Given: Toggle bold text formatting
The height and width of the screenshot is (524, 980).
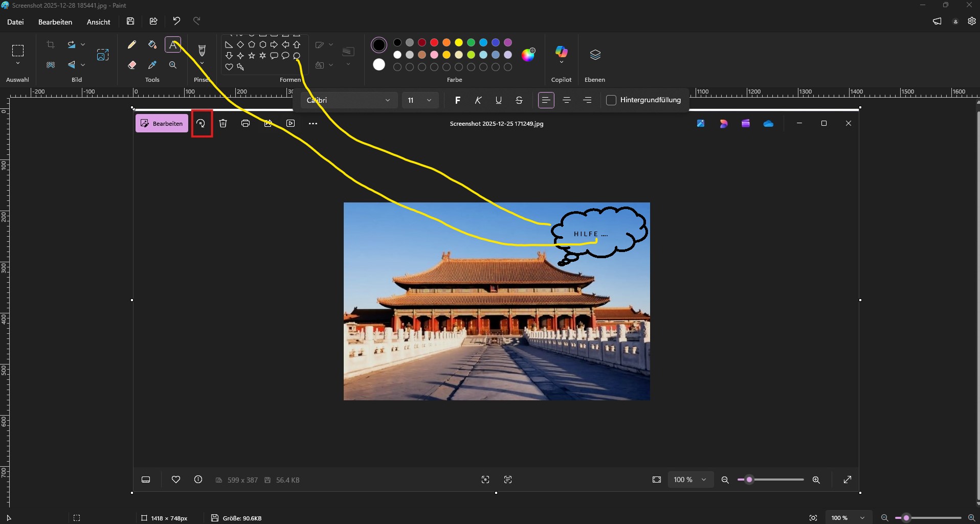Looking at the screenshot, I should [x=457, y=100].
